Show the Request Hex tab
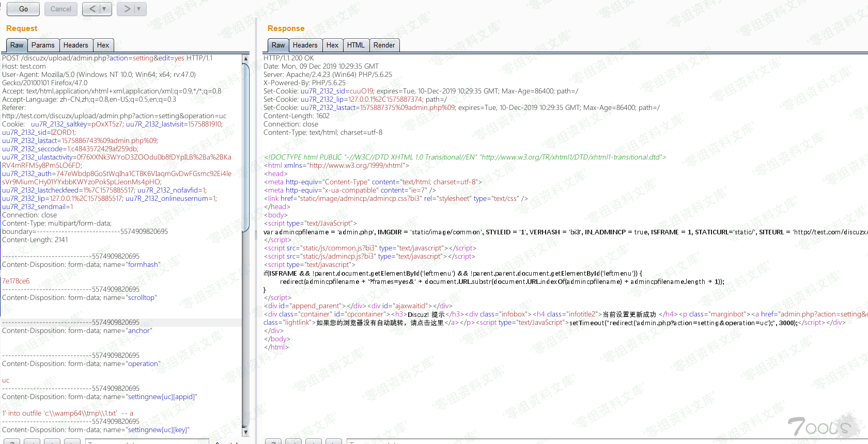The height and width of the screenshot is (444, 868). click(x=103, y=45)
